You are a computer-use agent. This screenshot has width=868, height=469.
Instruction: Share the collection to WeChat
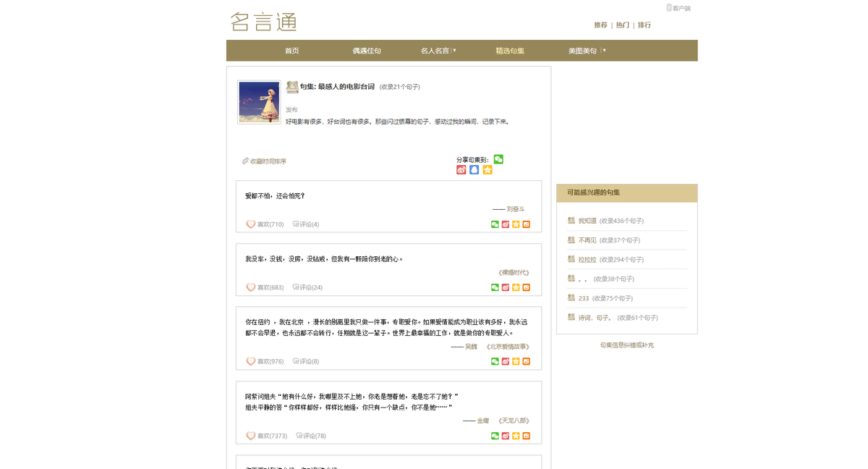(x=498, y=159)
